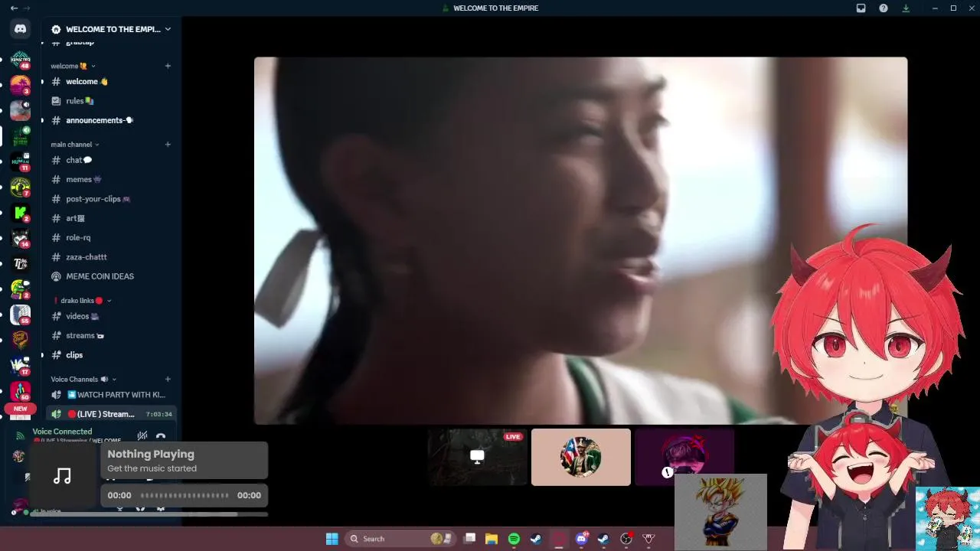Screen dimensions: 980x551
Task: Add a channel to the Voice Channels category
Action: tap(168, 379)
